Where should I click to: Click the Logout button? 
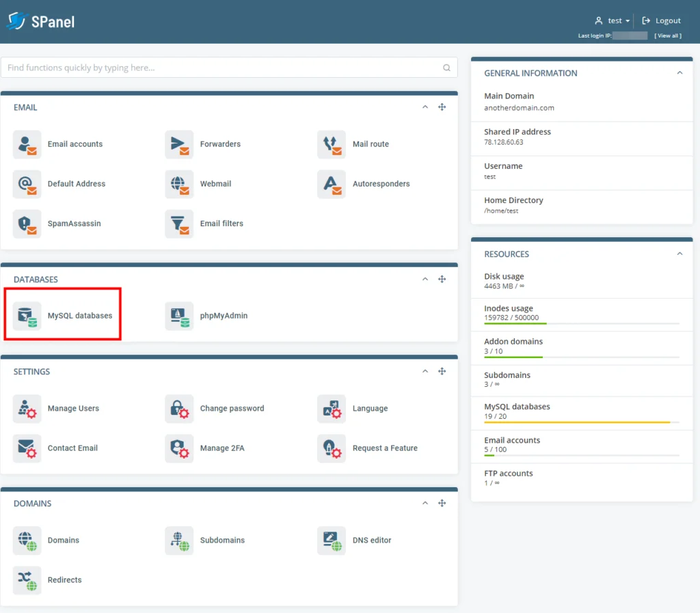[x=660, y=21]
